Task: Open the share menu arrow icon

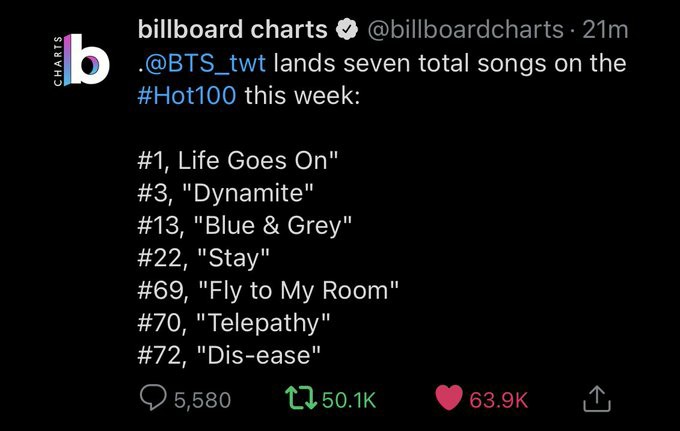Action: point(595,399)
